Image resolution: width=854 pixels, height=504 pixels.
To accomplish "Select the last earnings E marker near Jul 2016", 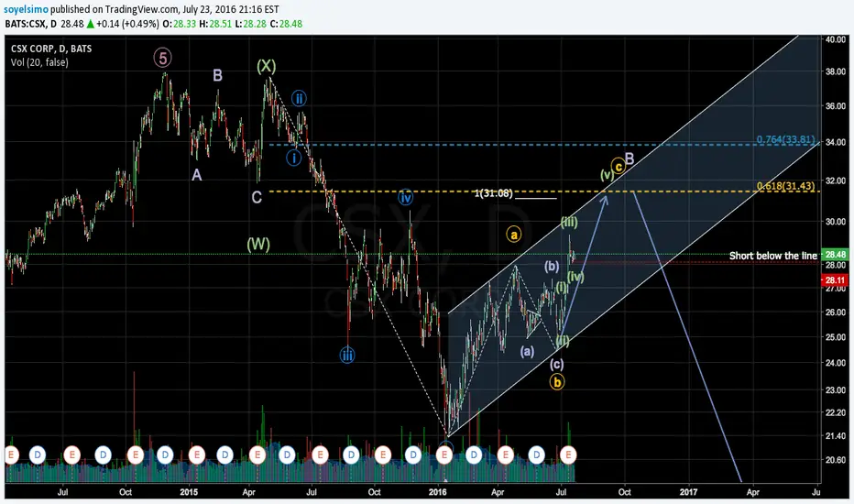I will click(x=568, y=455).
